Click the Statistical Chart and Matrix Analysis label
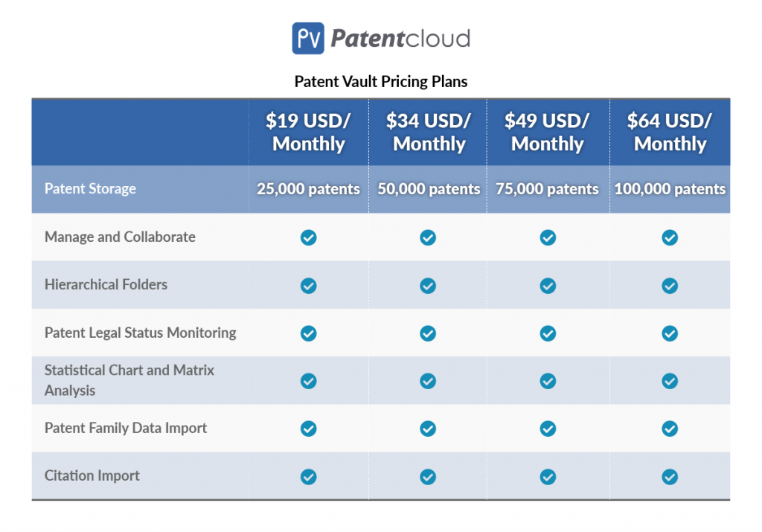This screenshot has height=532, width=762. (129, 380)
